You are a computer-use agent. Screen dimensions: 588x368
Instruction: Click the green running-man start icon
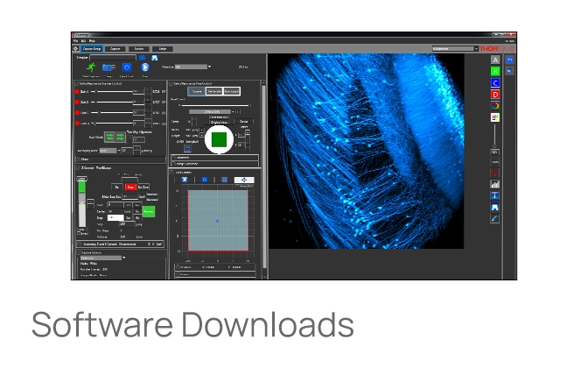pyautogui.click(x=90, y=67)
